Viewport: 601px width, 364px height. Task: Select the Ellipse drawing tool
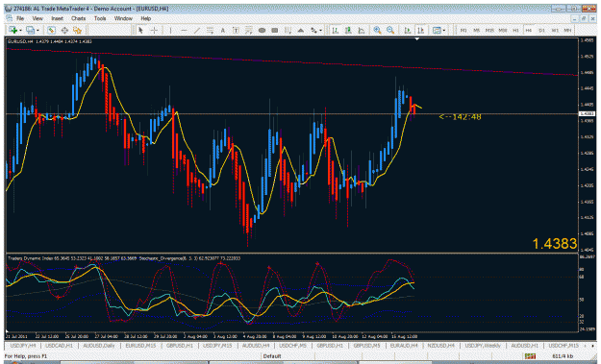pos(262,30)
